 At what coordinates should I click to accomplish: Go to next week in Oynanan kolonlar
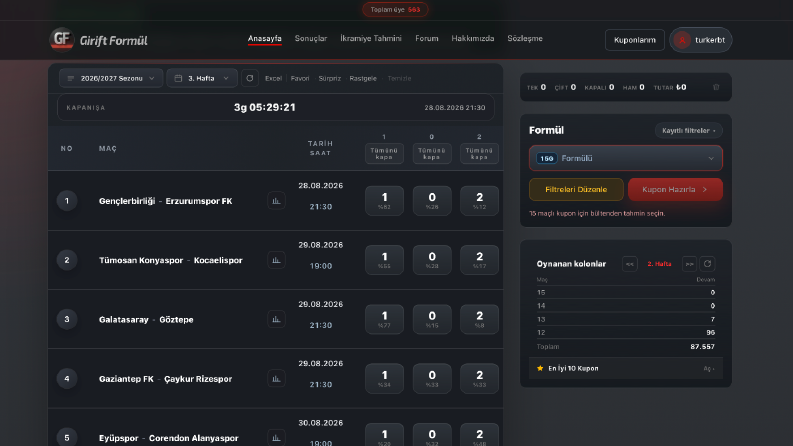tap(689, 264)
